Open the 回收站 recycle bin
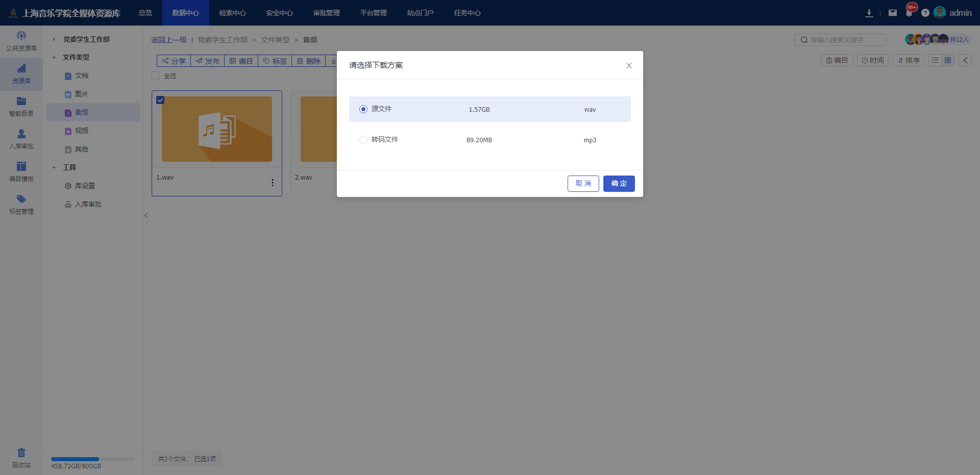 [21, 458]
